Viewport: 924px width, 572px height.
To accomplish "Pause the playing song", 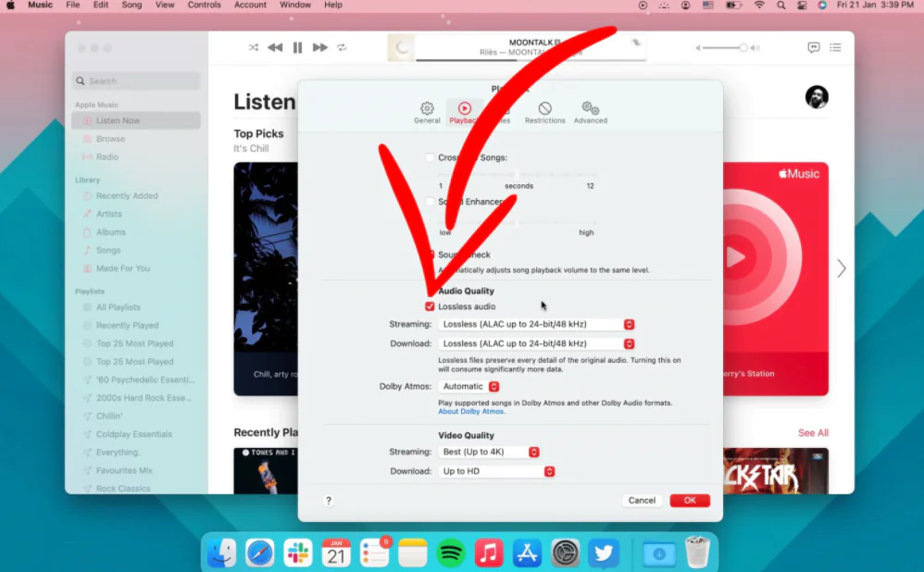I will (297, 48).
